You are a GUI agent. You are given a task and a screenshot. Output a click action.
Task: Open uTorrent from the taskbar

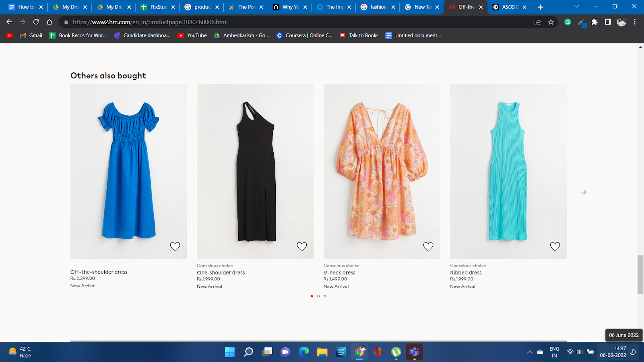point(396,352)
